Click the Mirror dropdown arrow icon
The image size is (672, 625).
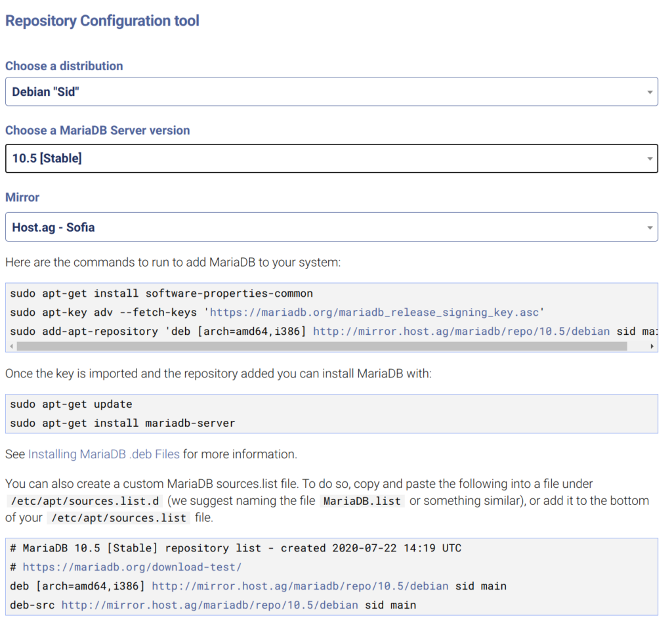click(650, 228)
